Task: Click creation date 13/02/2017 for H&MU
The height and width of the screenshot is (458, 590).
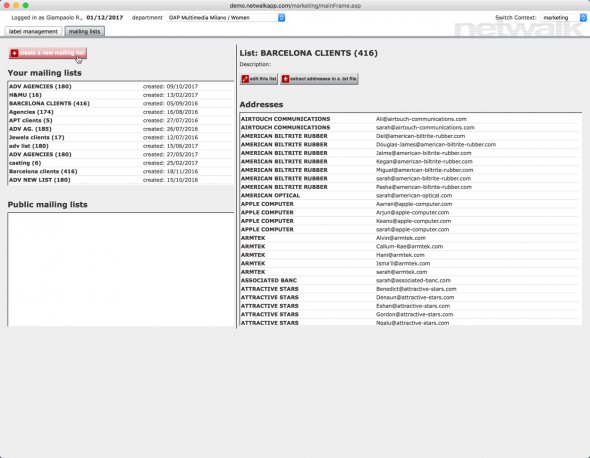Action: [182, 95]
